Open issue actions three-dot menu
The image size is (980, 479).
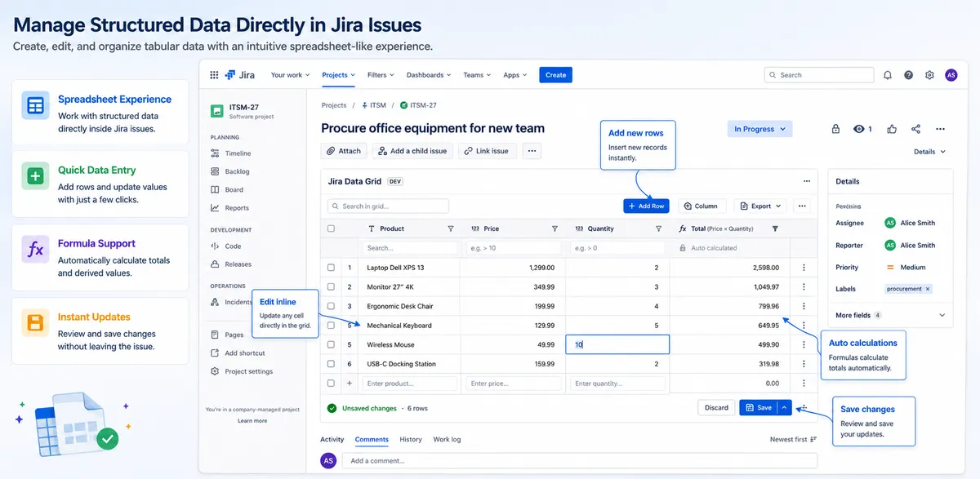point(941,129)
